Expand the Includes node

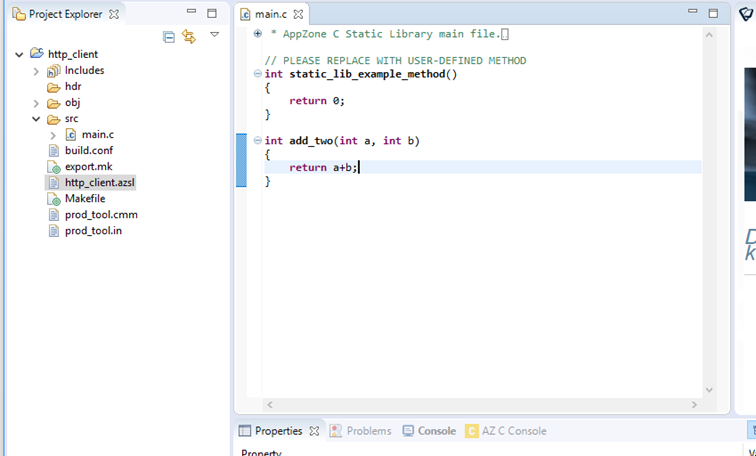click(36, 71)
